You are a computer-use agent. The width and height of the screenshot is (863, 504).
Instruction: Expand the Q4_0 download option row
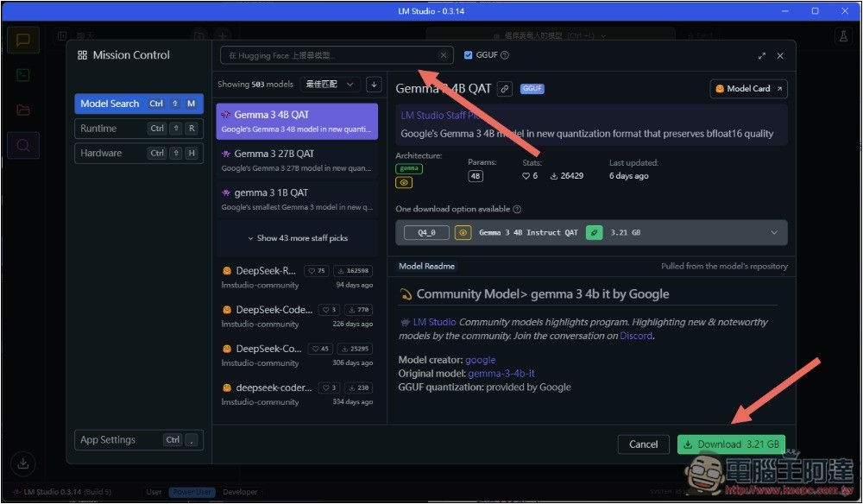pos(773,232)
